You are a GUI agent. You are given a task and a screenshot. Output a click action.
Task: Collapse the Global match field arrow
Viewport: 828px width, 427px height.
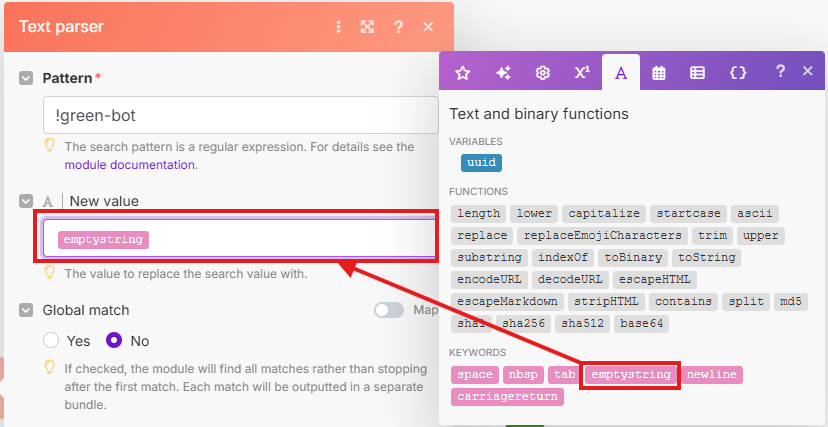coord(27,310)
